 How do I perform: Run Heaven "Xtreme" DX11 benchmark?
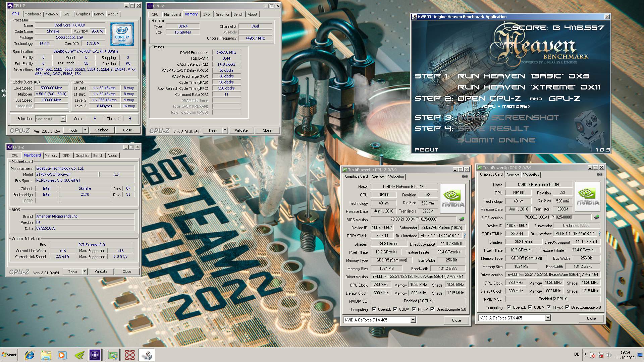tap(529, 87)
